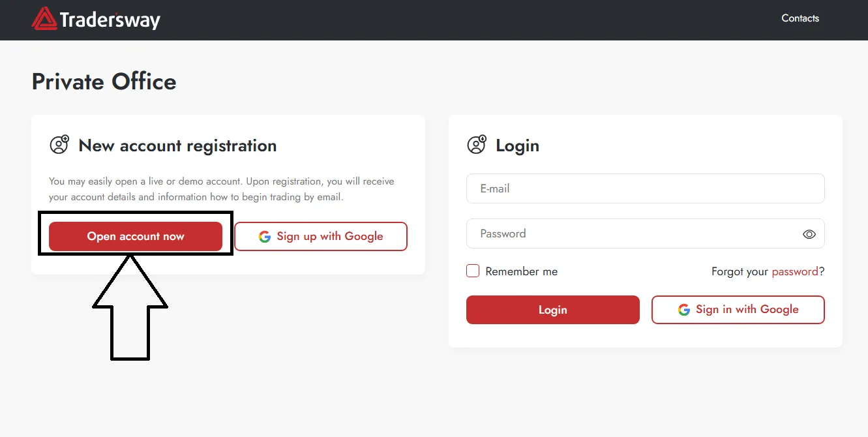Click the Private Office page heading
This screenshot has width=868, height=437.
[x=104, y=82]
